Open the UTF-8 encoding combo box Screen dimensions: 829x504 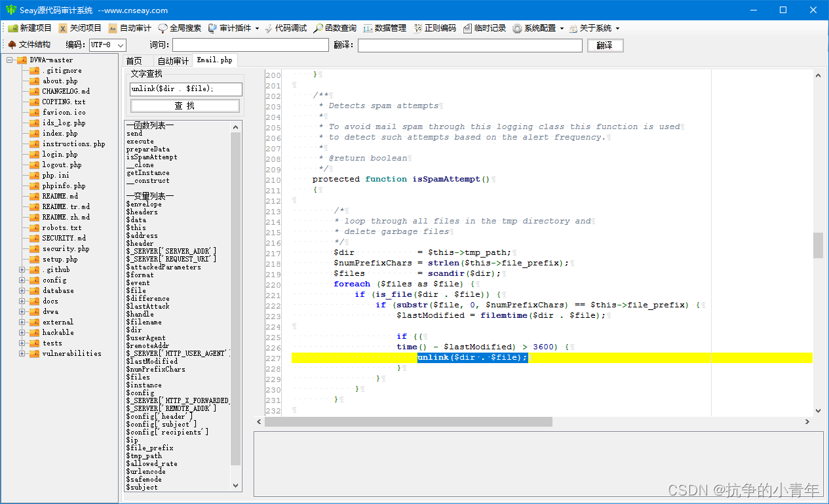(108, 45)
